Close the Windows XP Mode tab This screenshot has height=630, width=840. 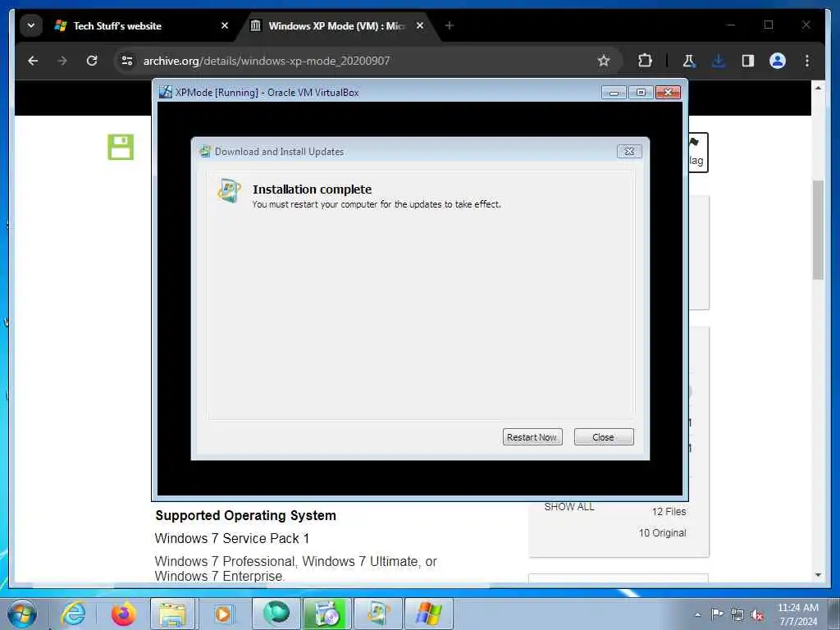point(420,25)
